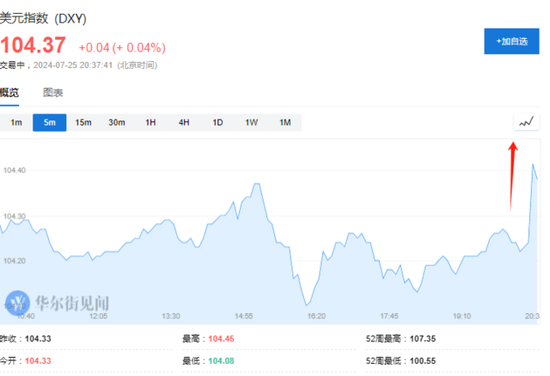Click the 华尔街见闻 watermark logo
This screenshot has width=550, height=376.
point(58,303)
